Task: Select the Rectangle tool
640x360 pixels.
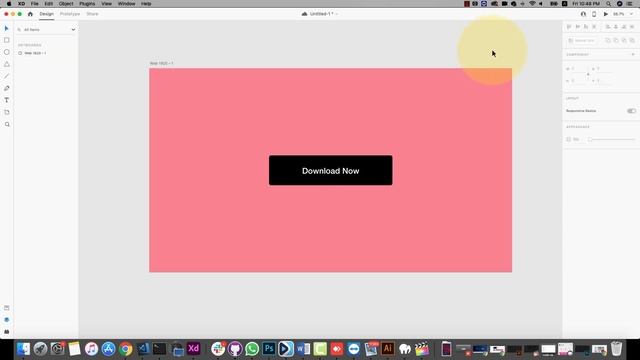Action: click(7, 40)
